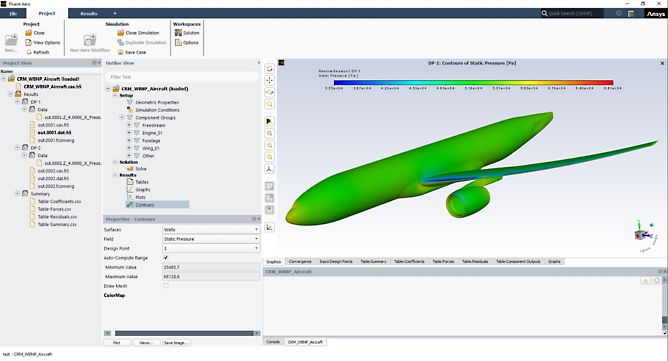Click the chart icon at bottom of graphics toolbar
The width and height of the screenshot is (668, 361).
[x=269, y=228]
